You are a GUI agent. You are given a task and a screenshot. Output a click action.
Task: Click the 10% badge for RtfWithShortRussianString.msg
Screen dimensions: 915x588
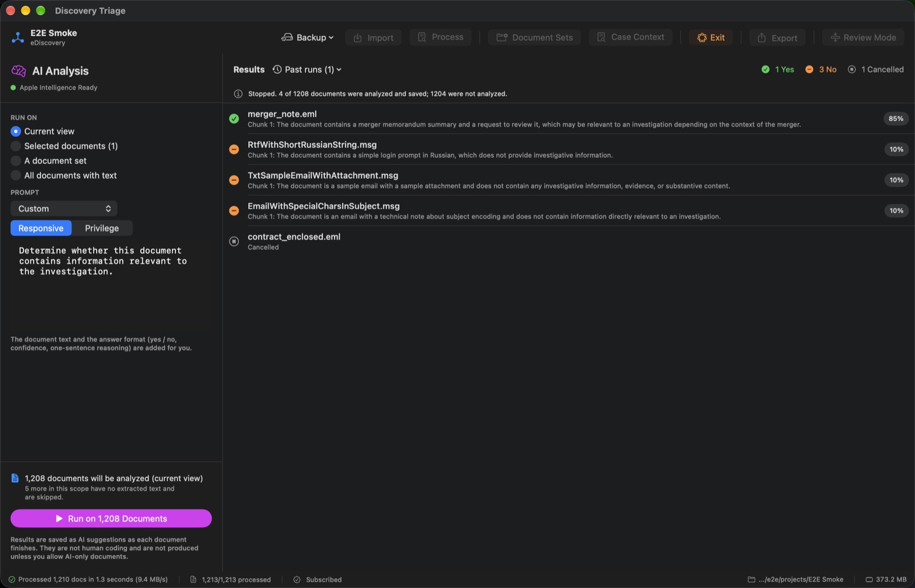pos(896,149)
